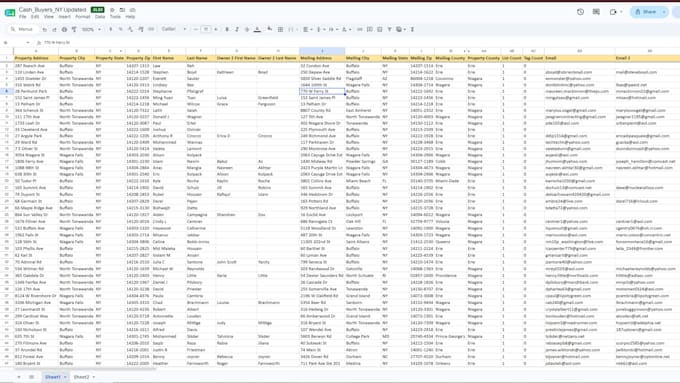Open the filter views dropdown
Viewport: 680px width, 383px height.
[401, 29]
